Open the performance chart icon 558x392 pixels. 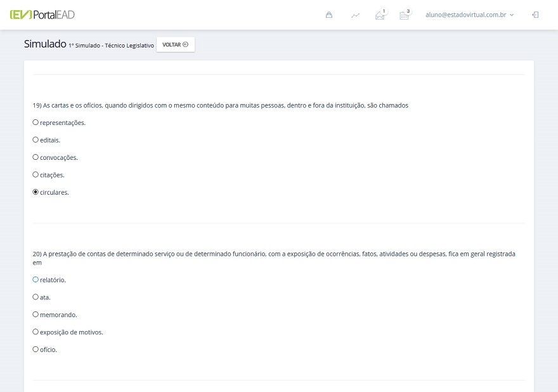[355, 15]
